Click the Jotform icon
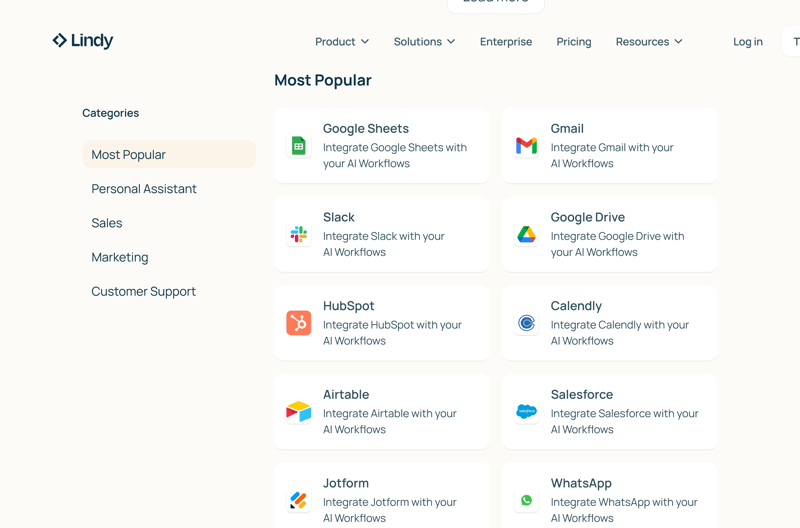Viewport: 800px width, 528px height. (x=298, y=500)
